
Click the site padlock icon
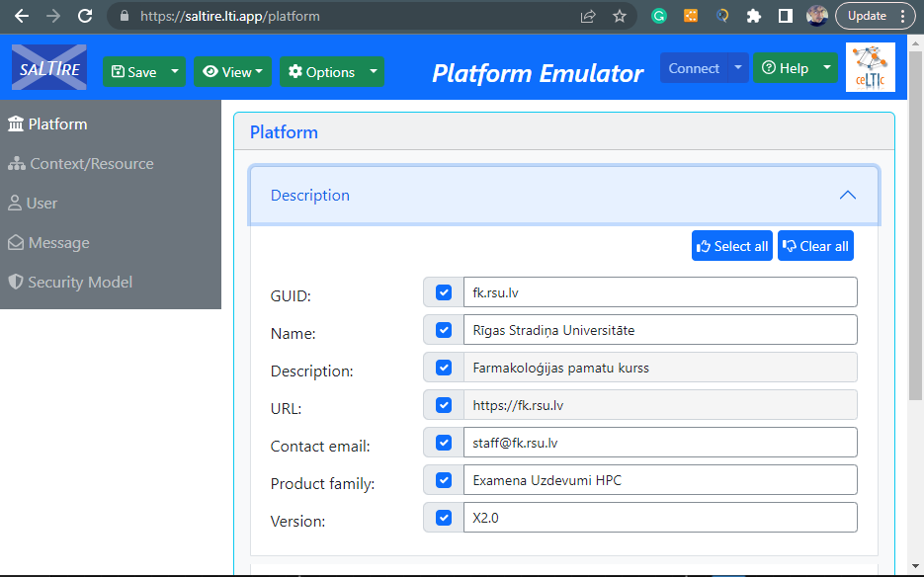(x=125, y=16)
